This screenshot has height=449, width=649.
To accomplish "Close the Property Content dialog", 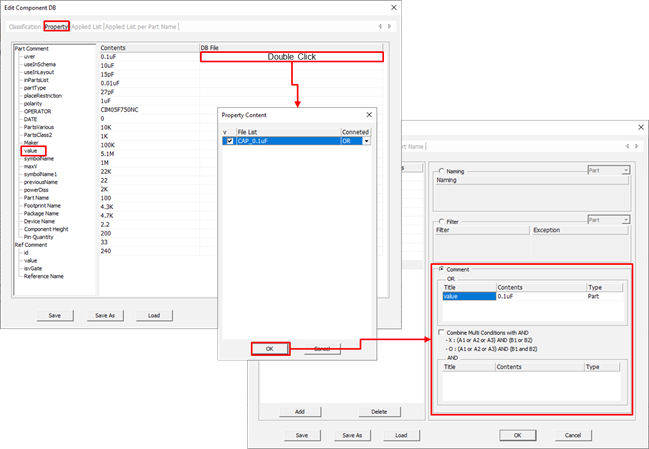I will click(x=369, y=116).
